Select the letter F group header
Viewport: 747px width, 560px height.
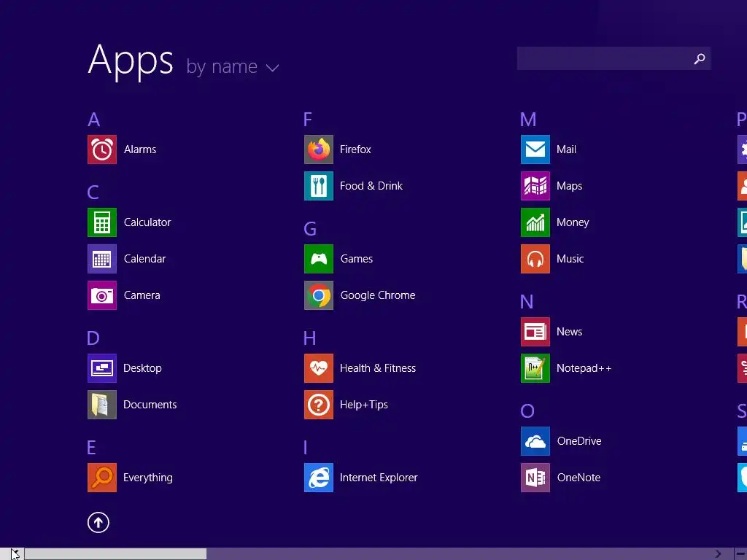(x=308, y=120)
